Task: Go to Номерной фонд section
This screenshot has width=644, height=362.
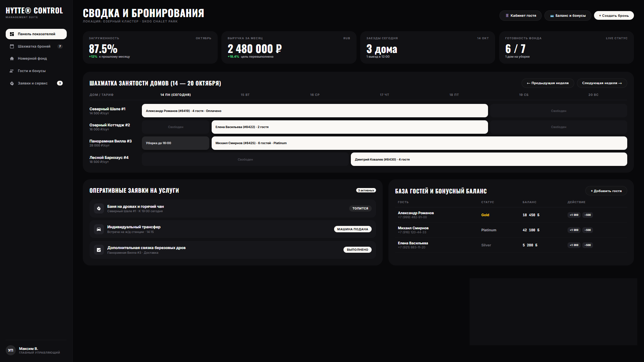Action: [x=36, y=59]
